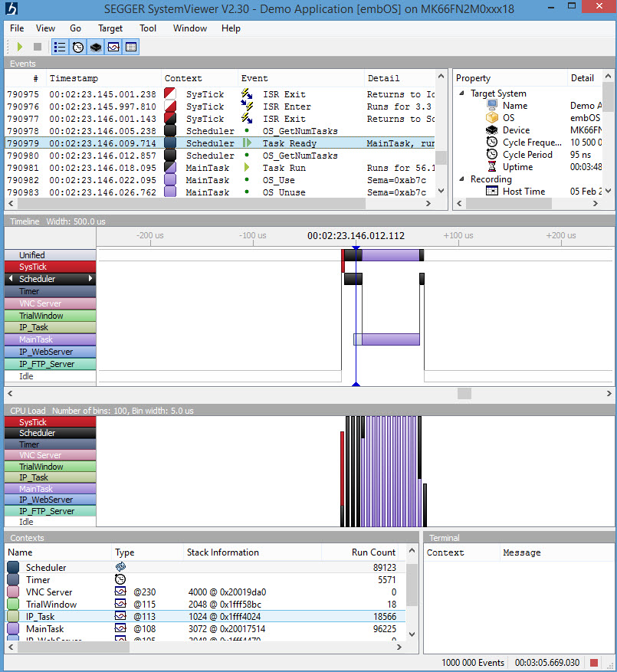617x672 pixels.
Task: Click ISR Exit icon of event 790977
Action: coord(247,118)
